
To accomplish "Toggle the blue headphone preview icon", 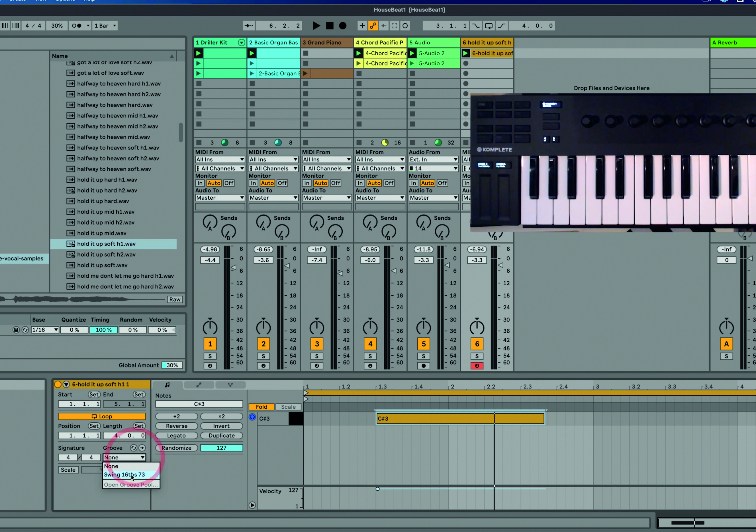I will pyautogui.click(x=252, y=417).
